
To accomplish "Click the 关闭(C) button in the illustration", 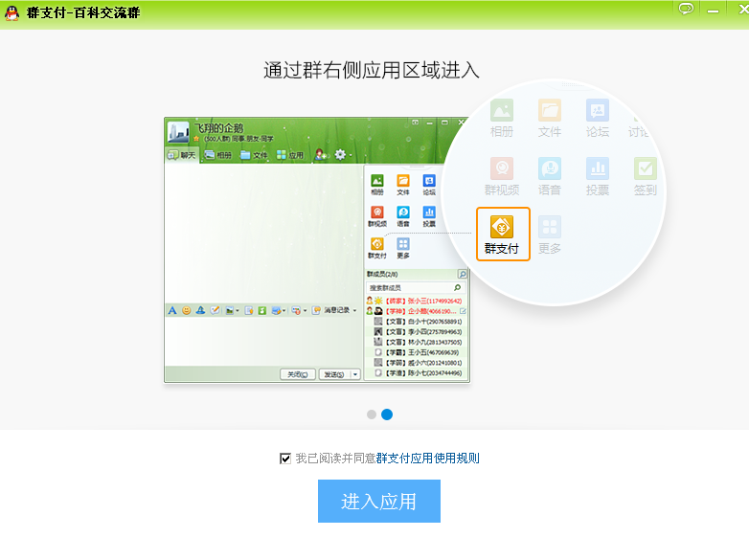I will 298,374.
